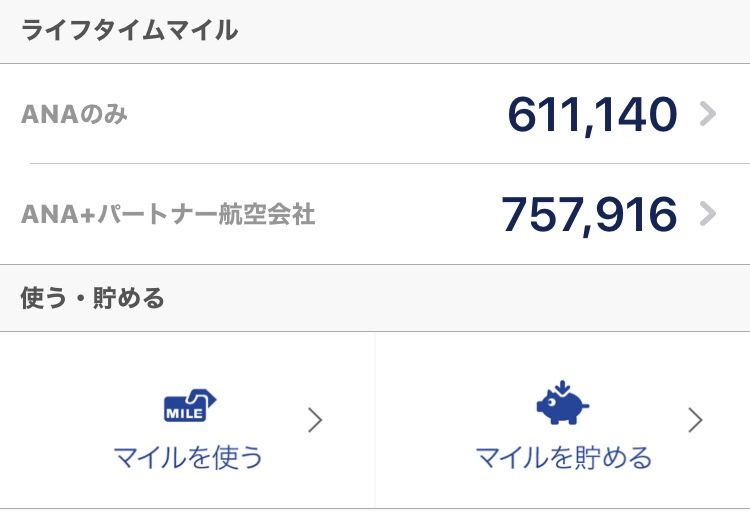Tap the space between the partner label and number
The image size is (750, 511).
[407, 214]
